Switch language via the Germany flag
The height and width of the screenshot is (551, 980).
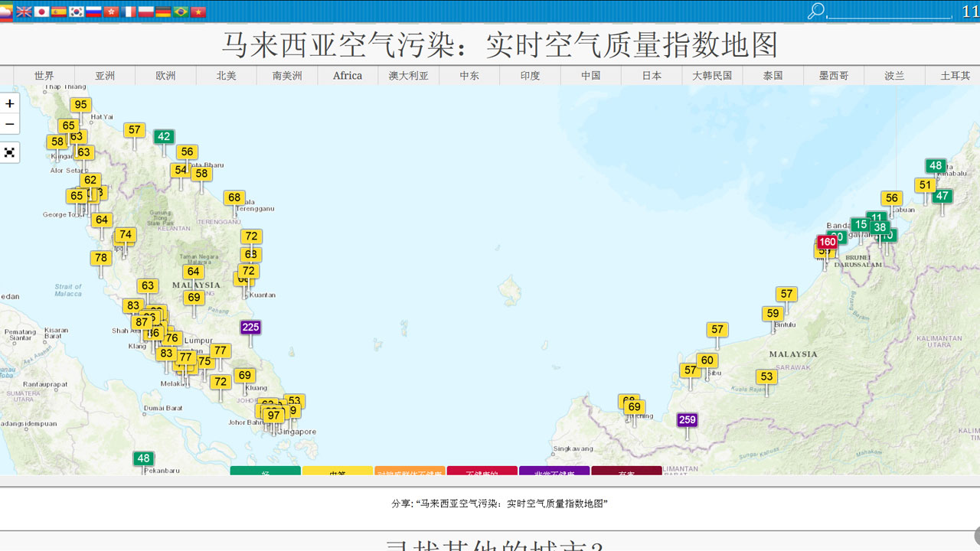[163, 11]
